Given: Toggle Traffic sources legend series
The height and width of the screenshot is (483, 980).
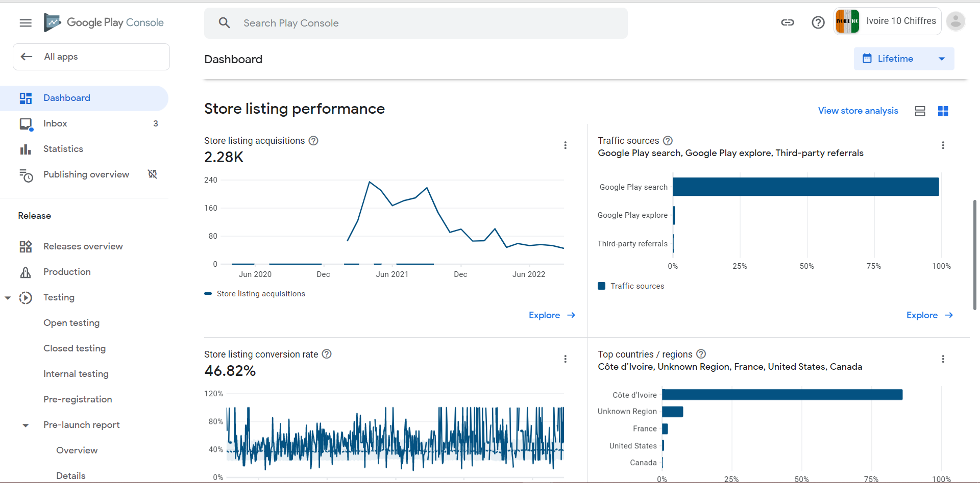Looking at the screenshot, I should tap(631, 286).
